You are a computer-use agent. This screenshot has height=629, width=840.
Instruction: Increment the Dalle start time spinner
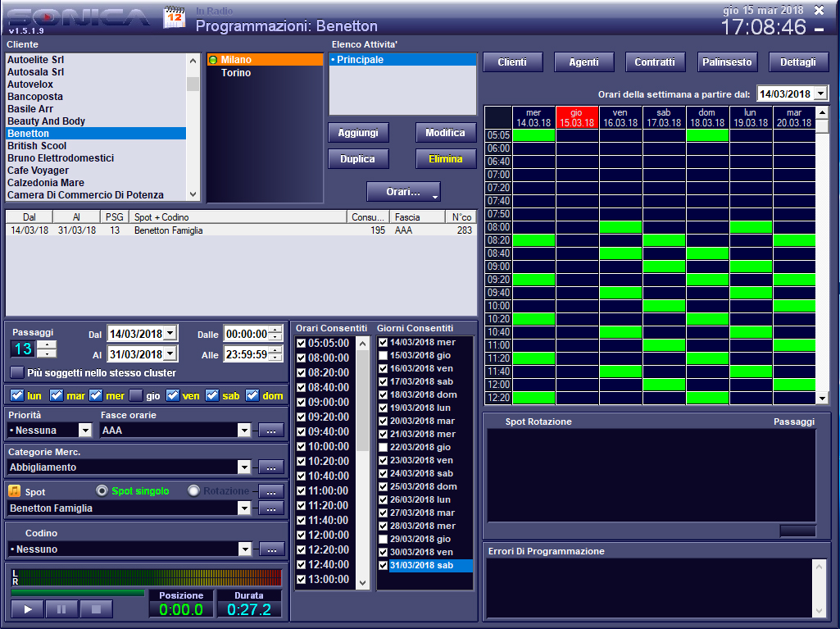[275, 330]
